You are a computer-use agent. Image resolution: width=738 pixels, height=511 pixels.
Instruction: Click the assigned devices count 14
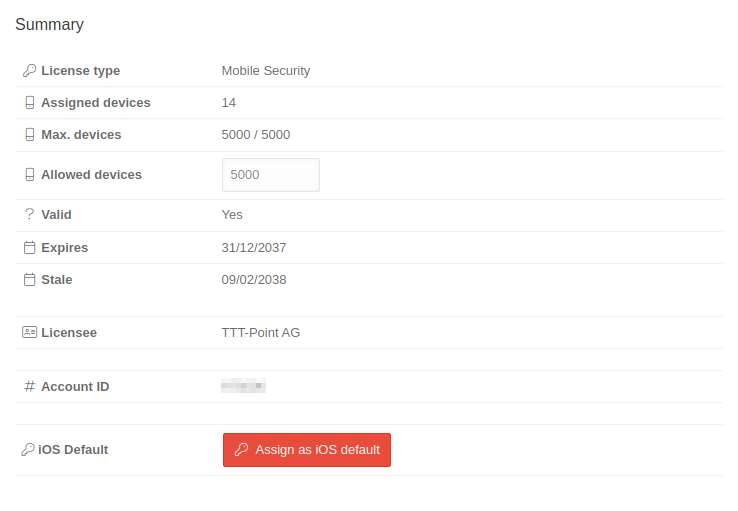pyautogui.click(x=229, y=103)
